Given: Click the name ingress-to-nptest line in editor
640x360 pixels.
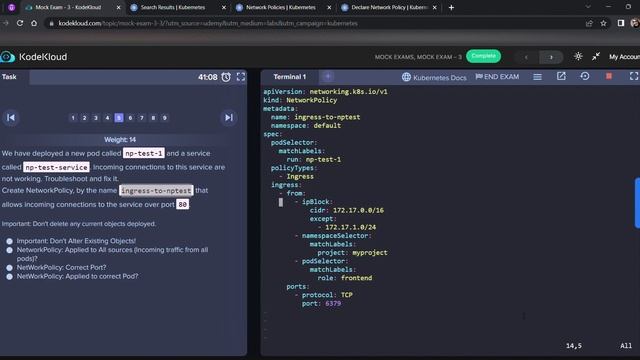Looking at the screenshot, I should point(316,117).
